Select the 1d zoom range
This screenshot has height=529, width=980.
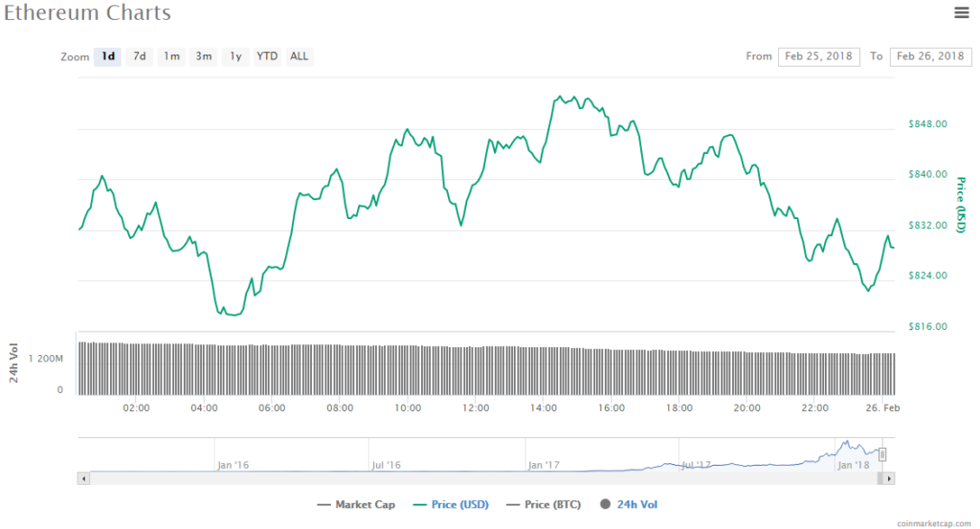pyautogui.click(x=108, y=56)
